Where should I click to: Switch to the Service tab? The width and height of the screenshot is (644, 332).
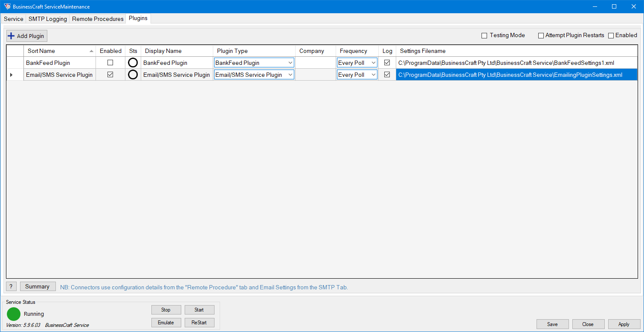tap(14, 19)
